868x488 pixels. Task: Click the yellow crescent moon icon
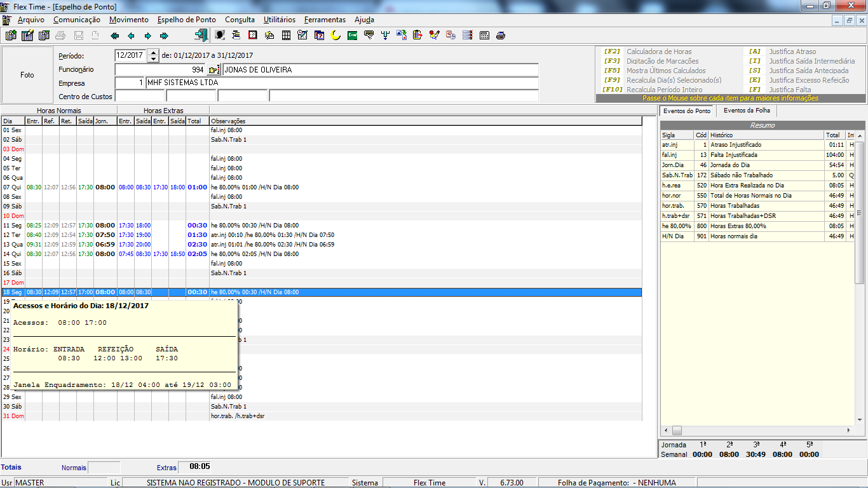[336, 36]
